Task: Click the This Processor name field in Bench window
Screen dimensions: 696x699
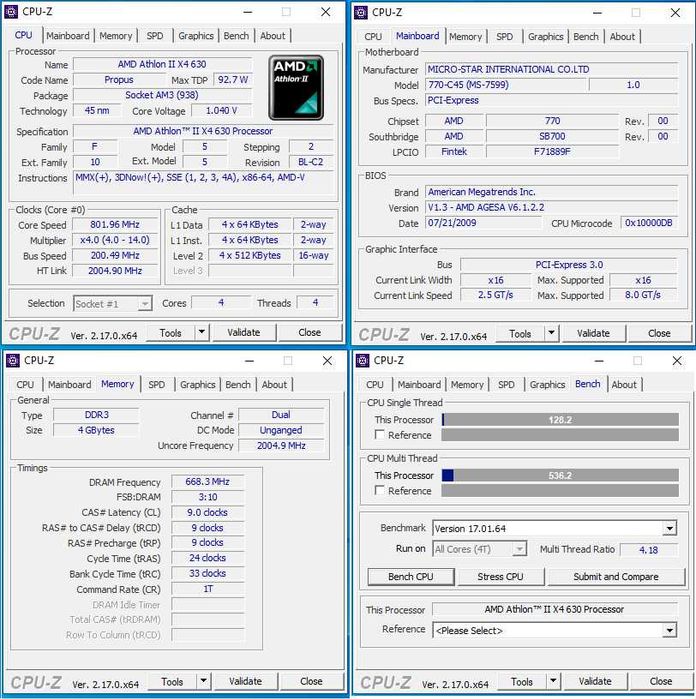Action: click(x=554, y=609)
